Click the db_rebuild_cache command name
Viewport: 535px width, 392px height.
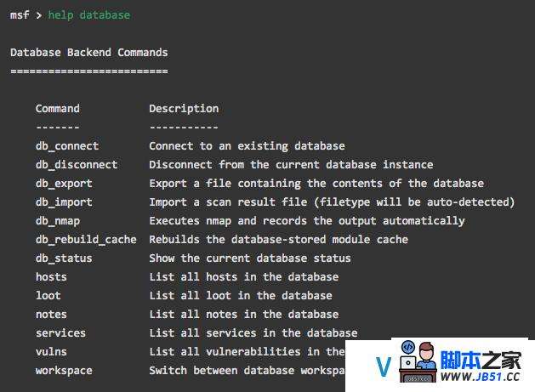tap(86, 240)
